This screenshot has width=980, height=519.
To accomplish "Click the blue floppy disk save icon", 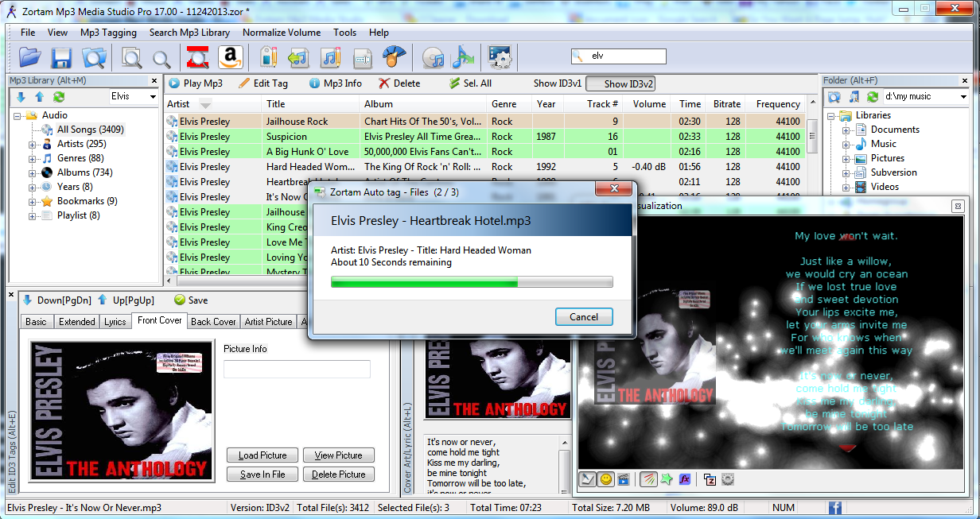I will (x=61, y=57).
